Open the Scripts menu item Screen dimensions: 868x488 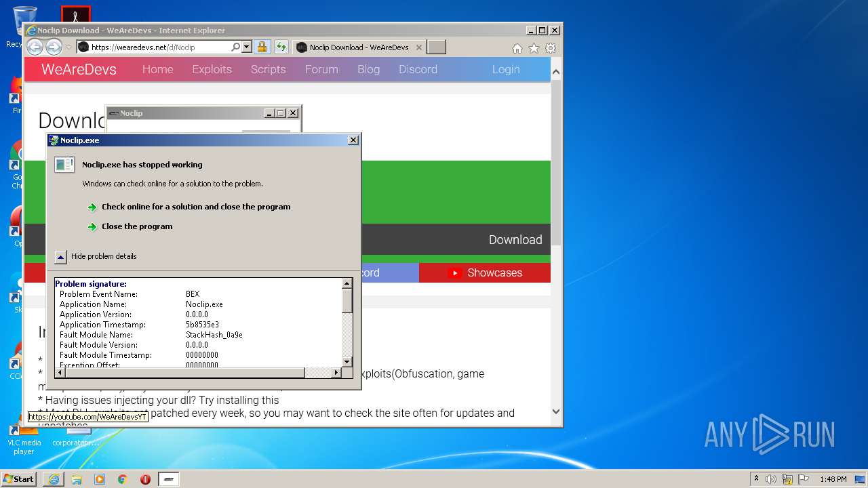tap(268, 69)
